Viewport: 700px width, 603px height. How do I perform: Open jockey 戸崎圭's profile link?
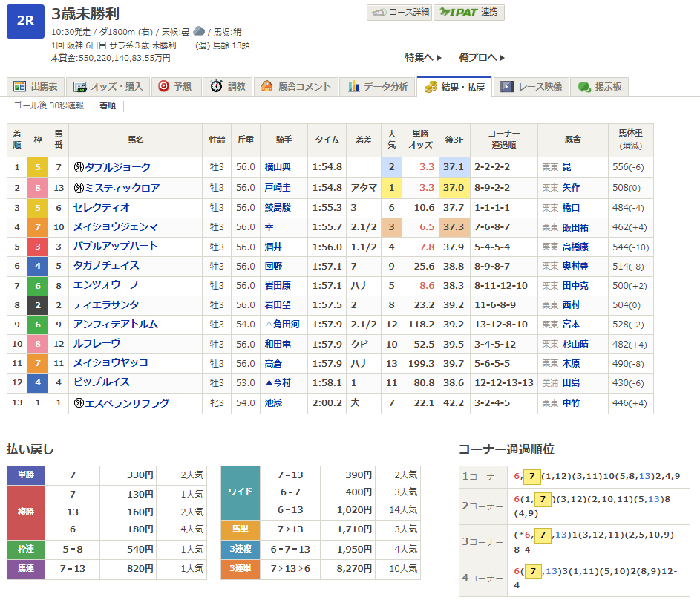click(x=276, y=188)
